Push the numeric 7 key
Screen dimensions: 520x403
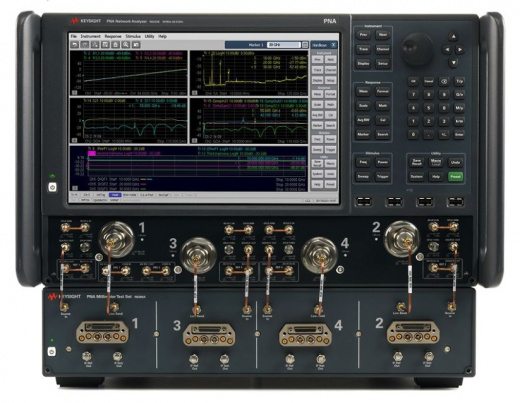[x=413, y=95]
